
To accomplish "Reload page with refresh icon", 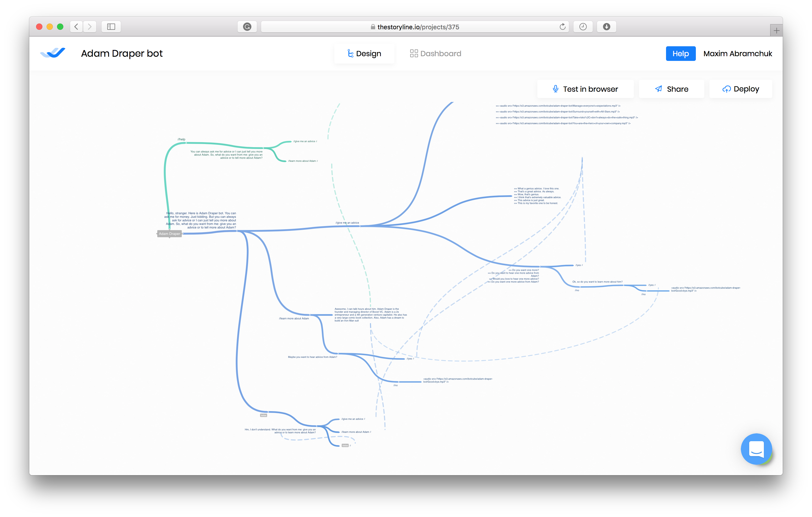I will (562, 27).
